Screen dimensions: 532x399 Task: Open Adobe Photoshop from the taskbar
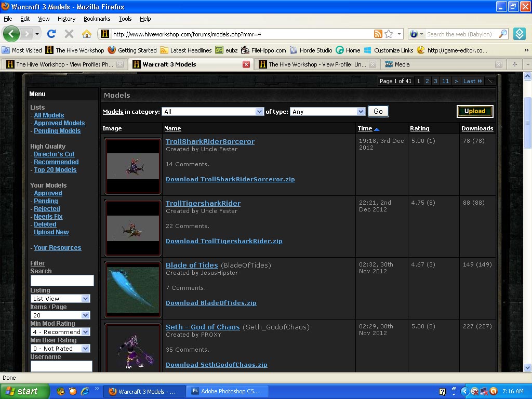coord(227,391)
